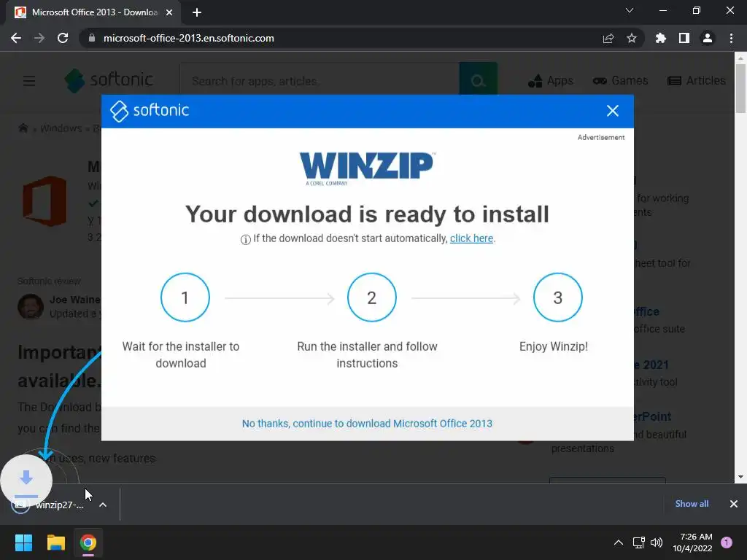Click the green search button
Image resolution: width=747 pixels, height=560 pixels.
(x=479, y=81)
